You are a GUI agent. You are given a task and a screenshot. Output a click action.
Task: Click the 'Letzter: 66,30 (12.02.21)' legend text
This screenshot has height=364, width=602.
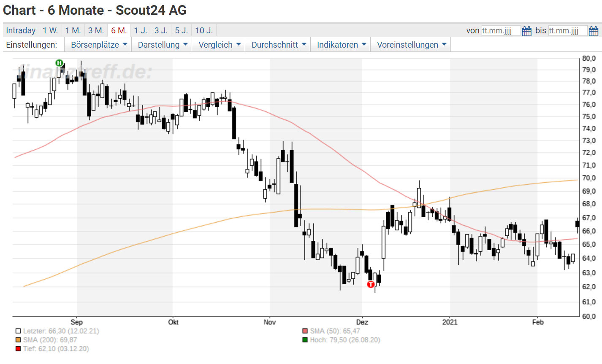point(61,331)
